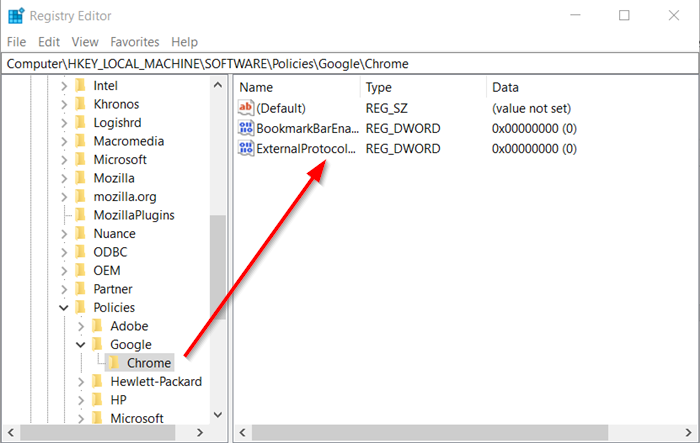Select the BookmarkBarEna... value name
The image size is (700, 443).
[308, 129]
